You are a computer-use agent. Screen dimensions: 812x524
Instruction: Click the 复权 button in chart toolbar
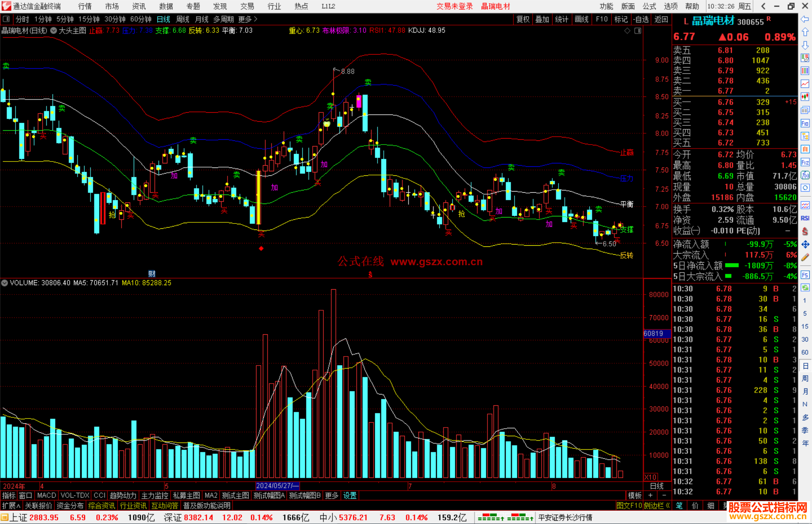[523, 19]
